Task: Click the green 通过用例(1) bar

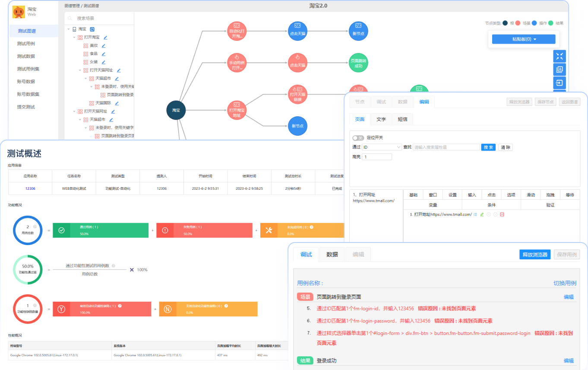Action: pyautogui.click(x=101, y=230)
